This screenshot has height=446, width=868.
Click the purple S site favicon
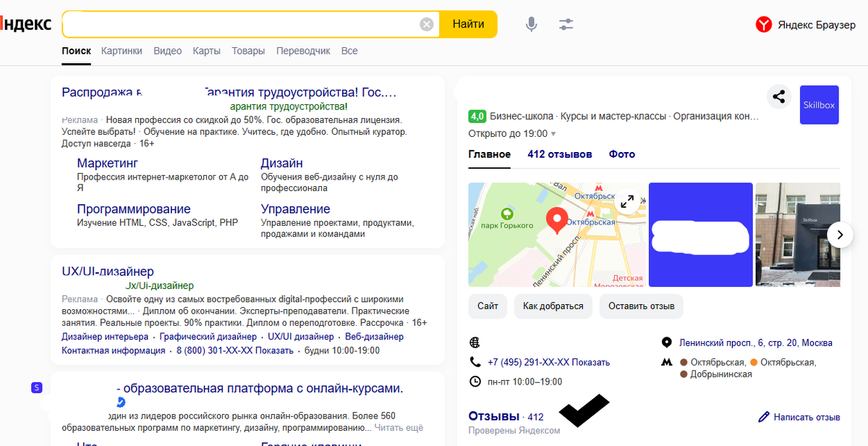point(37,388)
